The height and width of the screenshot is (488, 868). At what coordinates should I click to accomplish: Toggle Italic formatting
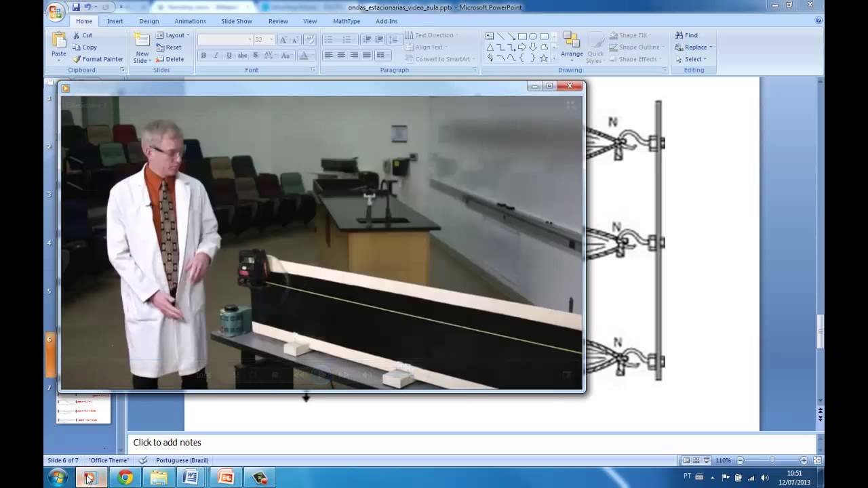click(x=216, y=56)
